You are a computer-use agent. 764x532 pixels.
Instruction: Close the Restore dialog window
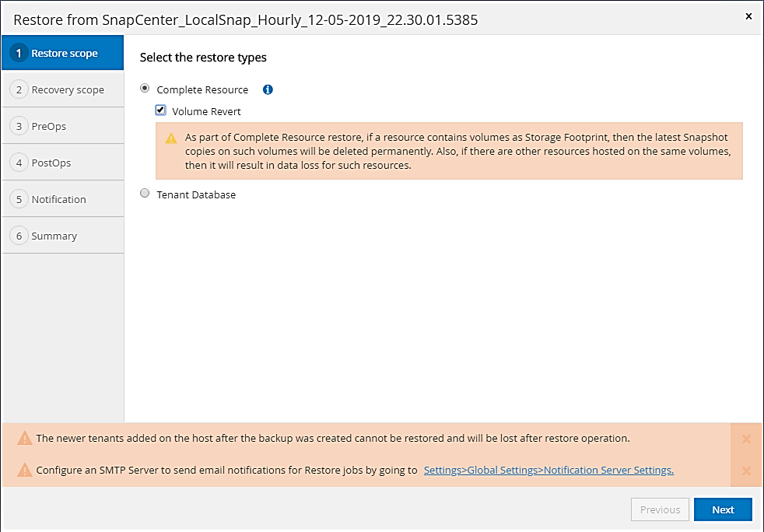748,16
